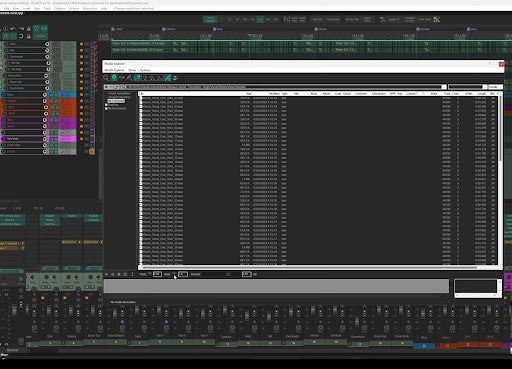Arm record on the blue Bass track
Screen dimensions: 512x369
click(x=4, y=95)
